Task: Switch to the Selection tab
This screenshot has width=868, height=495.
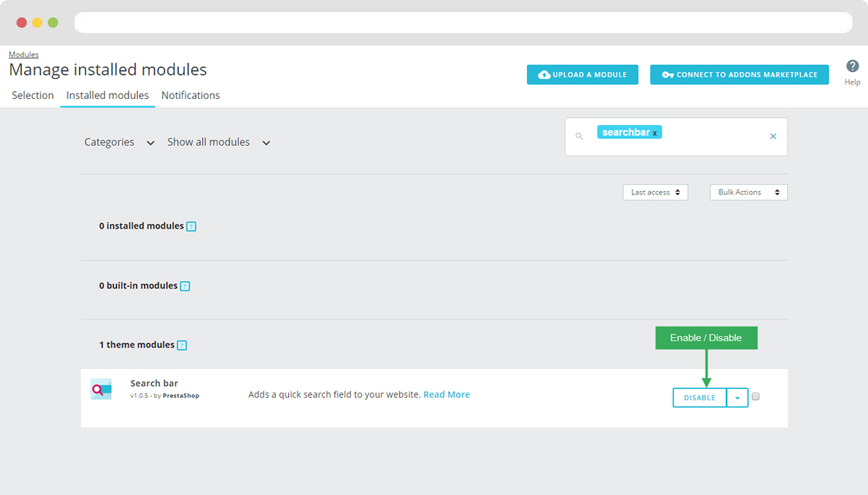Action: (33, 96)
